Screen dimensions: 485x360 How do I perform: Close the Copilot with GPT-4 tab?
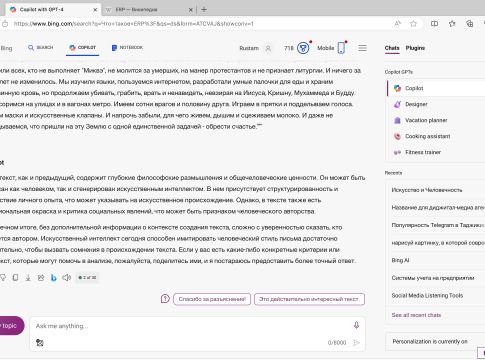(95, 10)
